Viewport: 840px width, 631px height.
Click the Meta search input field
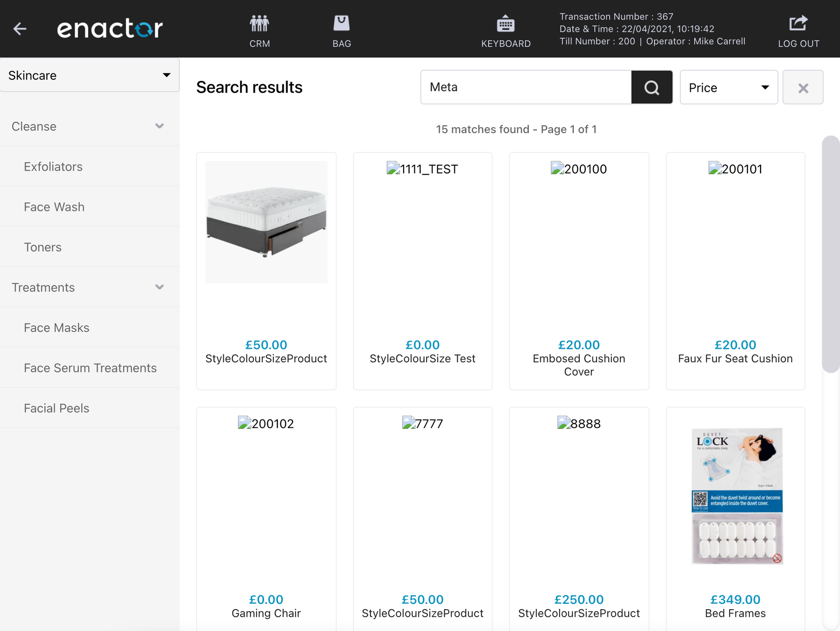click(x=525, y=87)
